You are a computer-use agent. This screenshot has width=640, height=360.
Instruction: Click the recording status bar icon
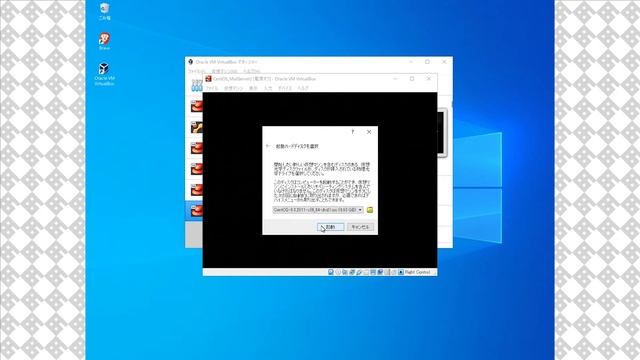[380, 272]
